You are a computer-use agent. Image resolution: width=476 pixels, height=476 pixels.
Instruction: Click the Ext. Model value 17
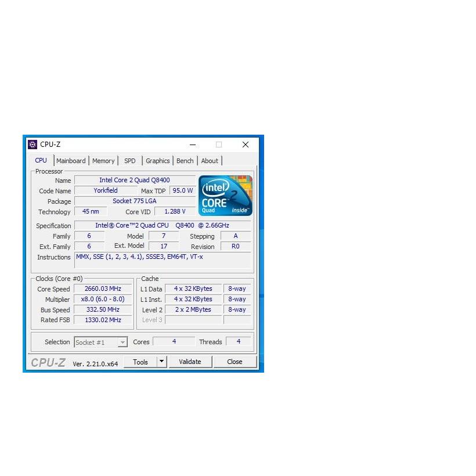(164, 246)
